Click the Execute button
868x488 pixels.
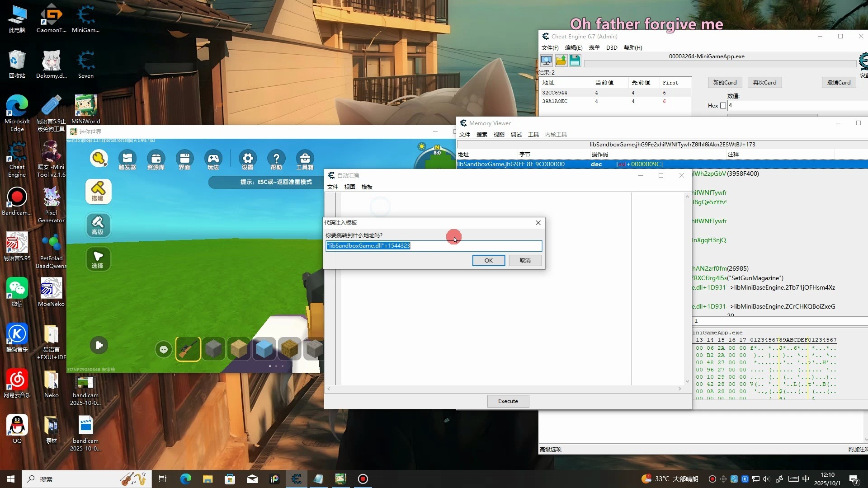(508, 401)
